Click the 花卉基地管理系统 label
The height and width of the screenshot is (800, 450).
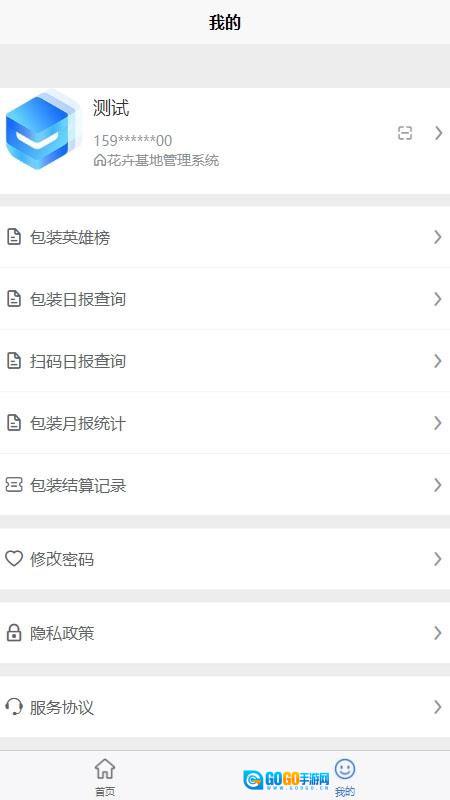click(x=163, y=160)
